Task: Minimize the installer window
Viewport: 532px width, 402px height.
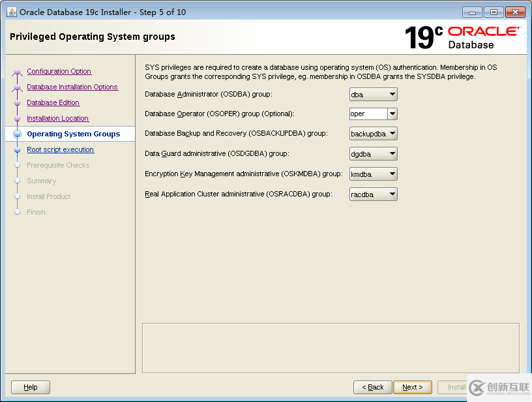Action: point(472,12)
